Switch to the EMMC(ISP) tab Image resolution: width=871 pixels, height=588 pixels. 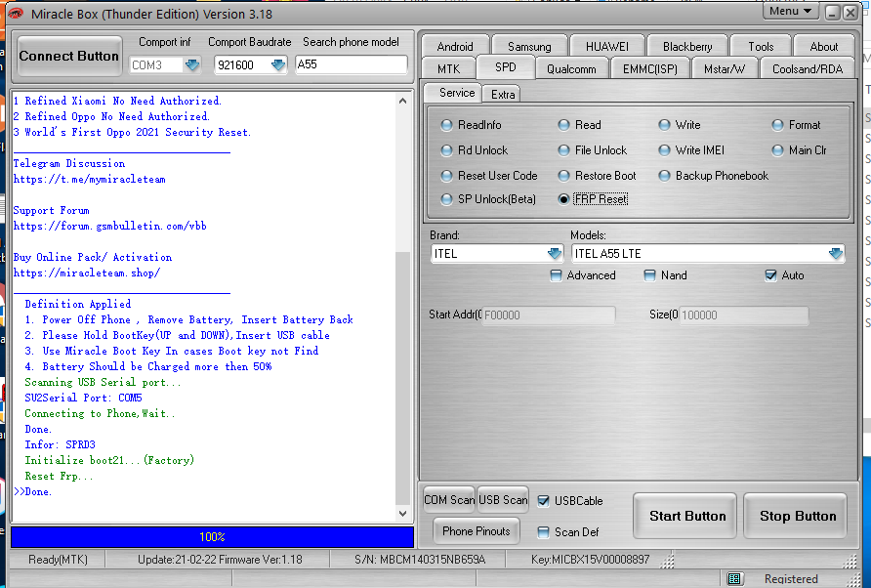coord(650,69)
